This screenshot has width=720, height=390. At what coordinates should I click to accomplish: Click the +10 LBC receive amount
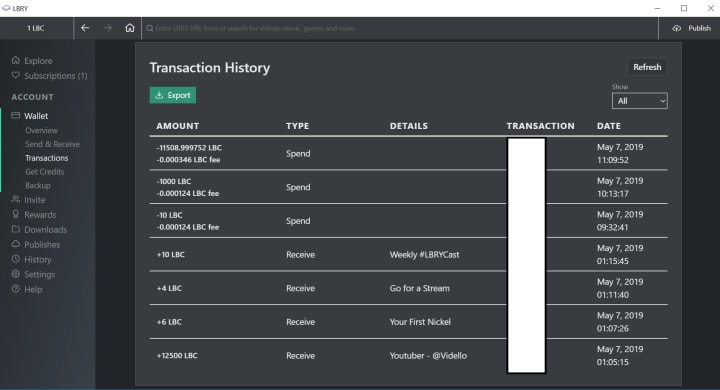(x=171, y=254)
